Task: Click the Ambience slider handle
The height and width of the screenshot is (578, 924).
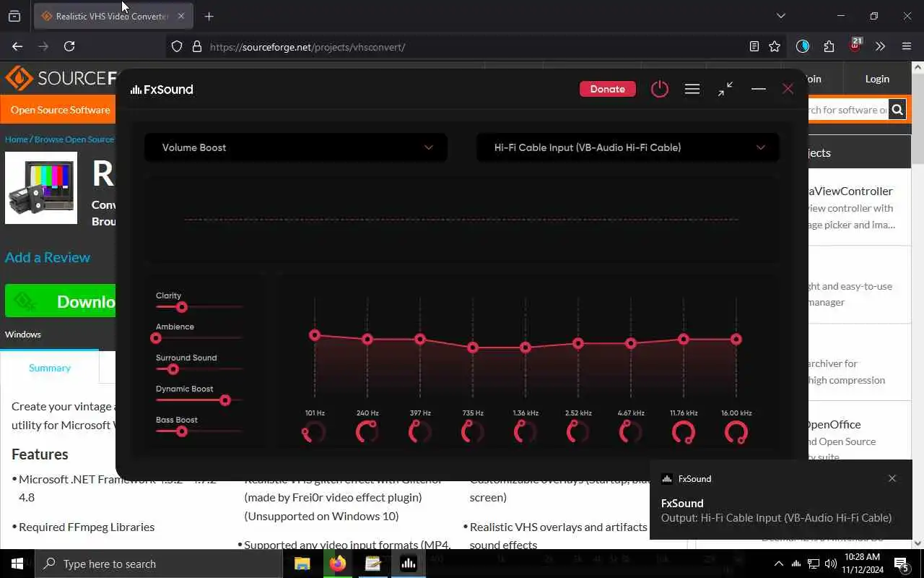Action: (156, 338)
